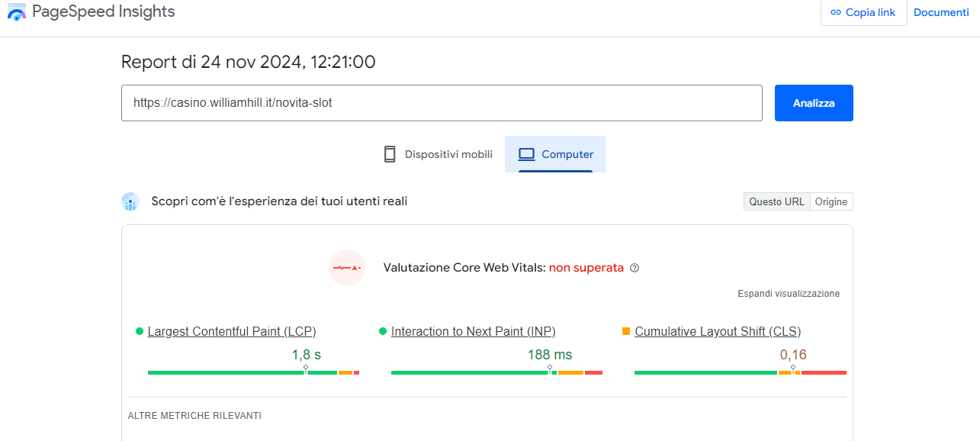The height and width of the screenshot is (441, 980).
Task: Switch to the Computer tab
Action: click(x=555, y=154)
